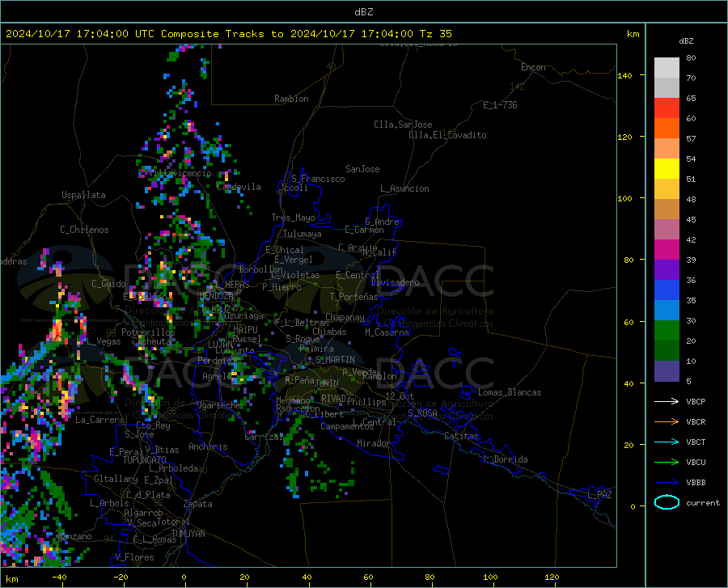Select the mauve 42-45 dBZ swatch

[667, 230]
